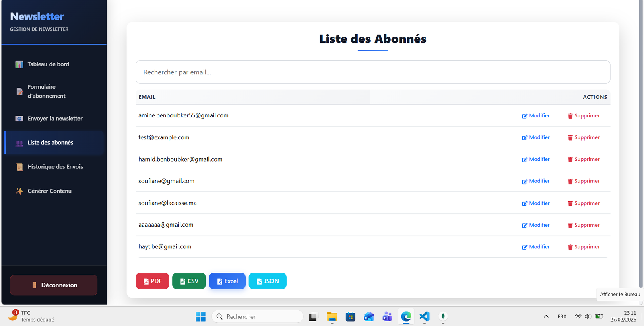Open Historique des Envois page
Screen dimensions: 644x326
(x=54, y=167)
